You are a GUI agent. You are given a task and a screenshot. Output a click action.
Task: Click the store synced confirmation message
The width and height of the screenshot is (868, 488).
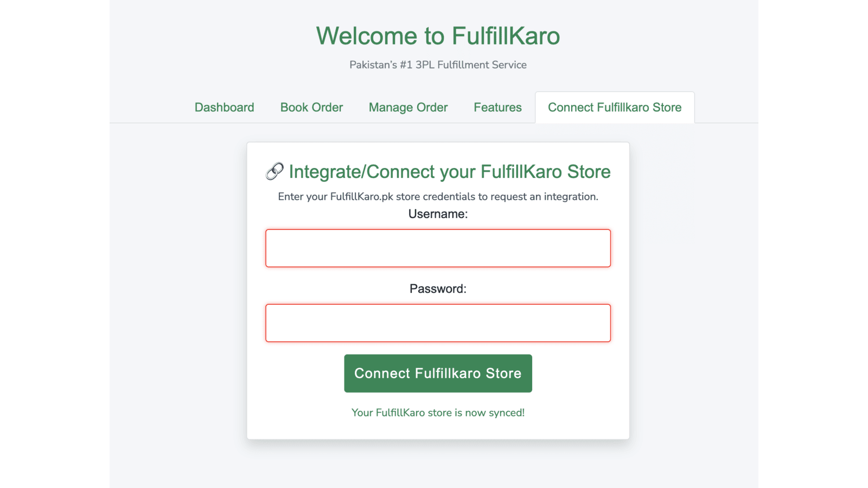coord(438,412)
